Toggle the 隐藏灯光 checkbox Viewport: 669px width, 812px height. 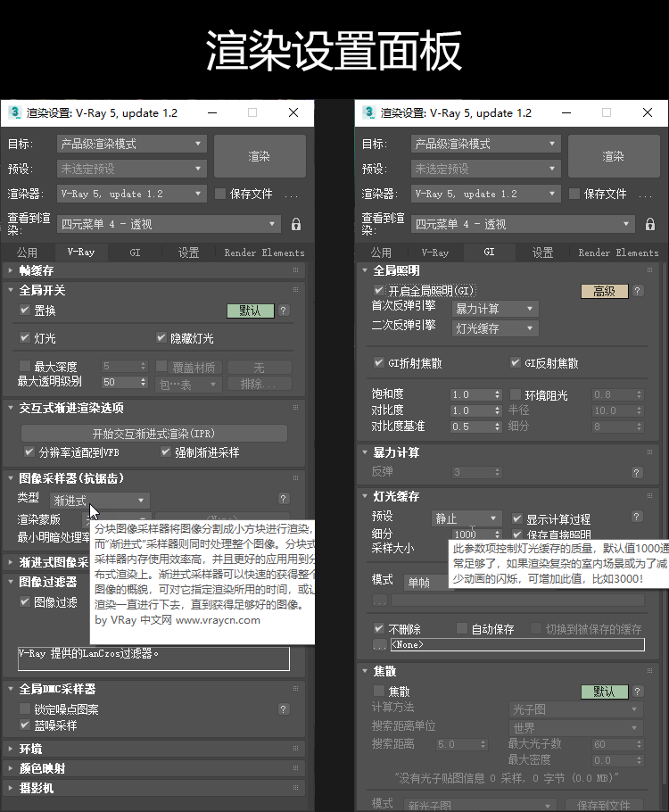coord(161,337)
